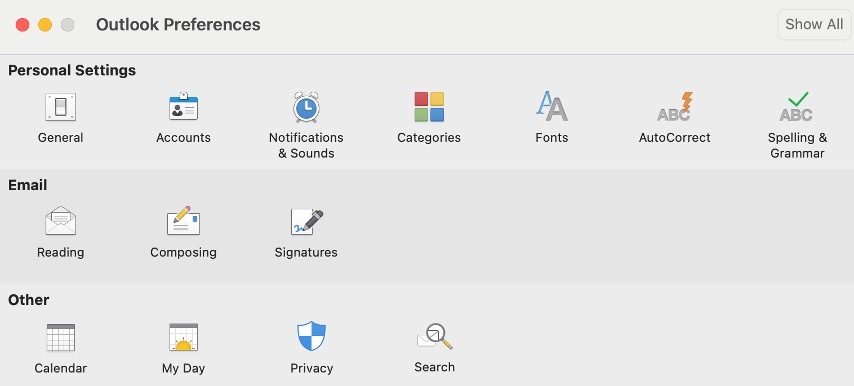Open Spelling & Grammar checkmark icon
This screenshot has height=386, width=854.
tap(796, 107)
